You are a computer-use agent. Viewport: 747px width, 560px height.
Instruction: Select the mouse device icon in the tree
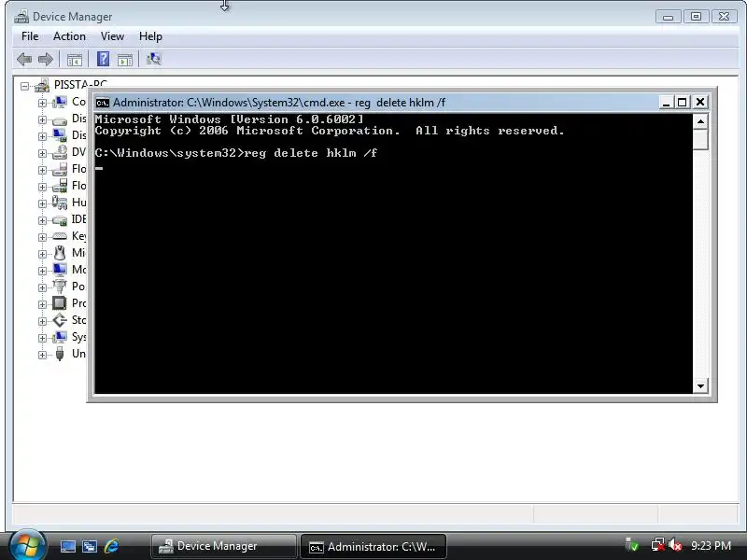(60, 253)
